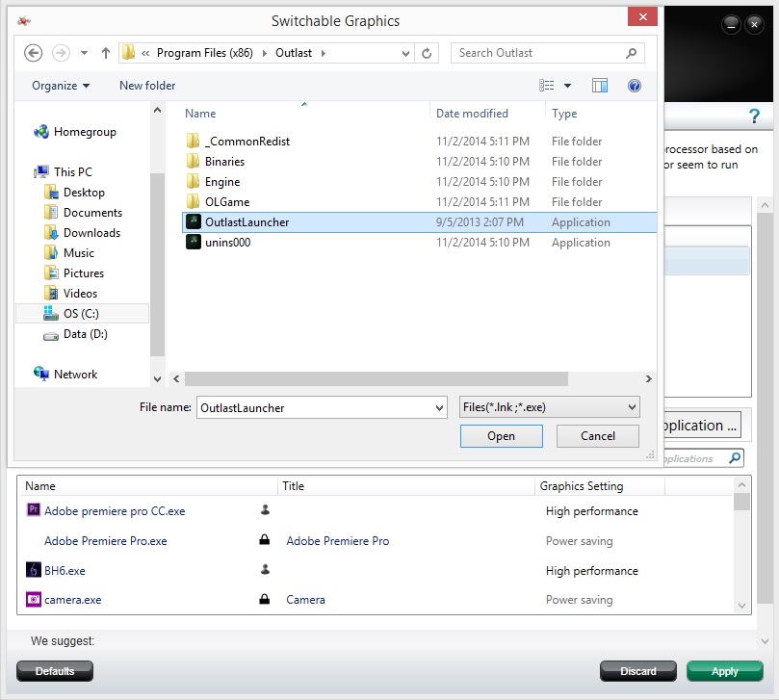Select the Binaries folder
The width and height of the screenshot is (779, 700).
(x=224, y=162)
